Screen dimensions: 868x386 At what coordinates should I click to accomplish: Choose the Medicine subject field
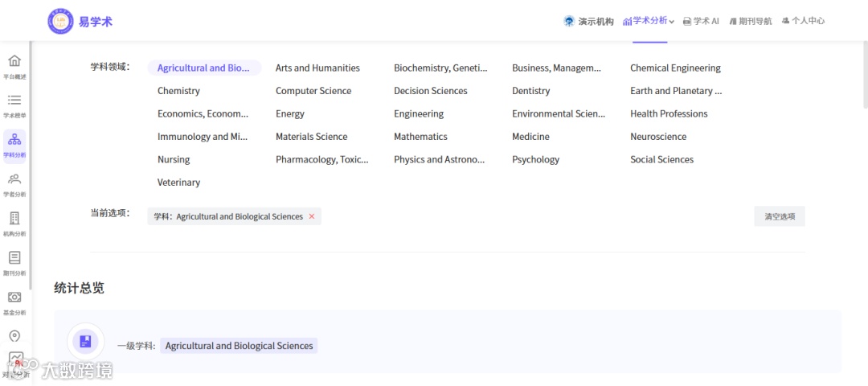[530, 137]
